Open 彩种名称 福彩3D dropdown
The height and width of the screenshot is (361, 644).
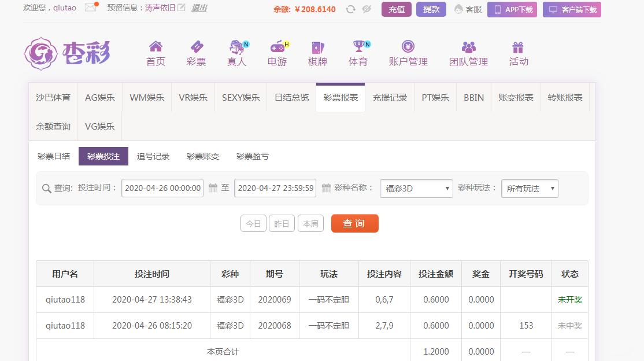pos(416,189)
